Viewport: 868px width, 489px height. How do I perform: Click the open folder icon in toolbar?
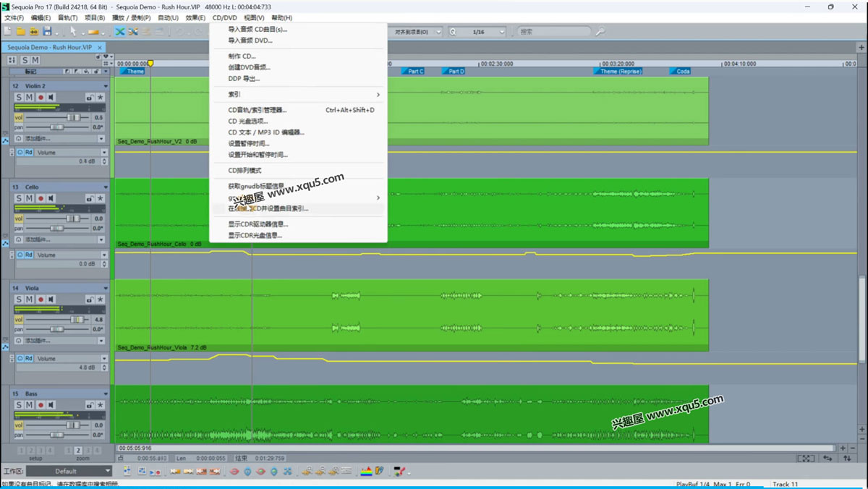21,32
